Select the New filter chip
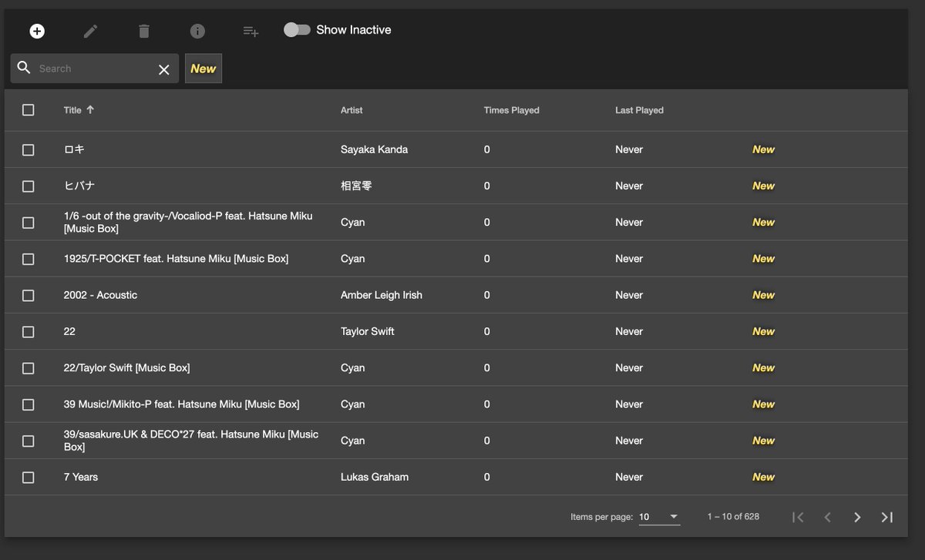Viewport: 925px width, 560px height. click(203, 69)
